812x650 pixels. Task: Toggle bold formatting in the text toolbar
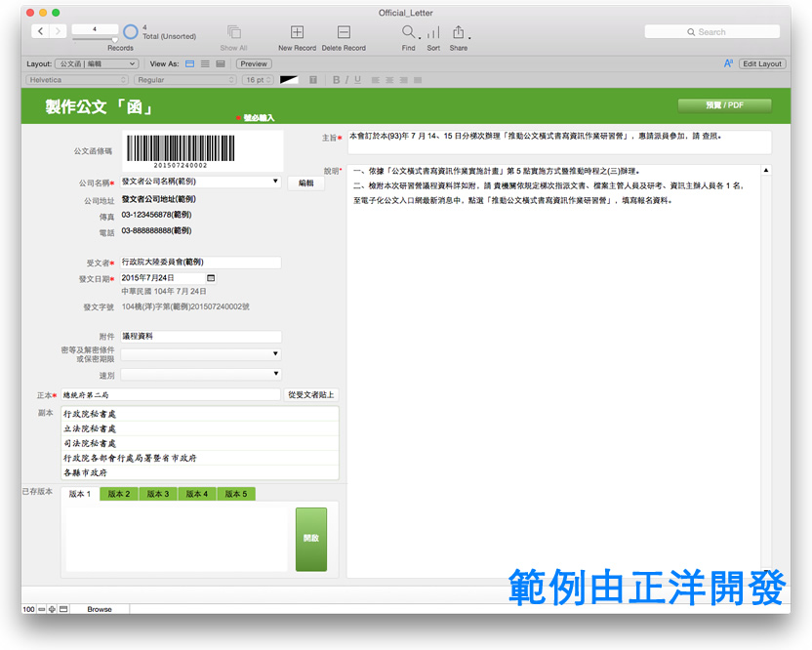336,80
